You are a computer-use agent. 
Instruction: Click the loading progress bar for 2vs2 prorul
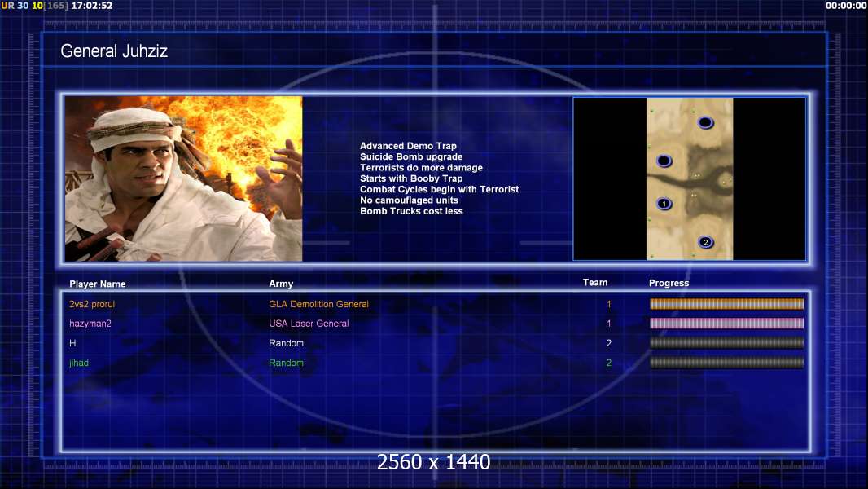pos(726,304)
